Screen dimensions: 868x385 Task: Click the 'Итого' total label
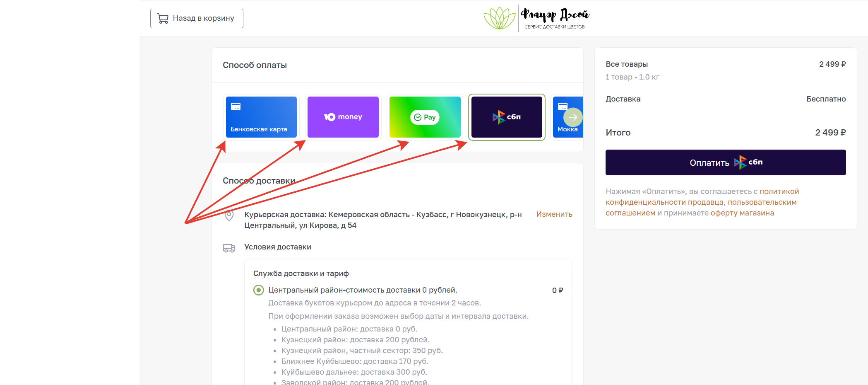click(x=618, y=133)
